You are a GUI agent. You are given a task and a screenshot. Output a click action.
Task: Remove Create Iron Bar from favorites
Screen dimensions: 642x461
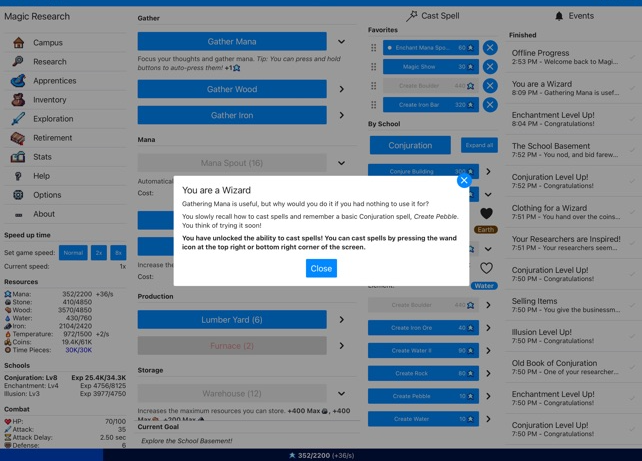click(490, 105)
